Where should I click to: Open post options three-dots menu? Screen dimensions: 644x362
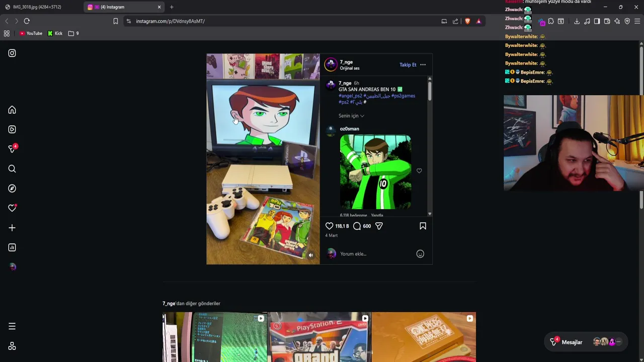[423, 65]
